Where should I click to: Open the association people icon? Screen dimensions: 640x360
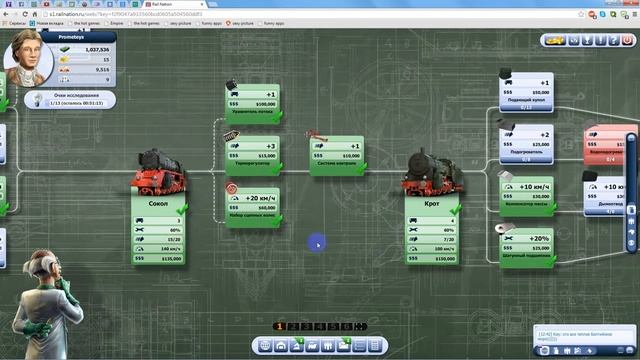328,346
